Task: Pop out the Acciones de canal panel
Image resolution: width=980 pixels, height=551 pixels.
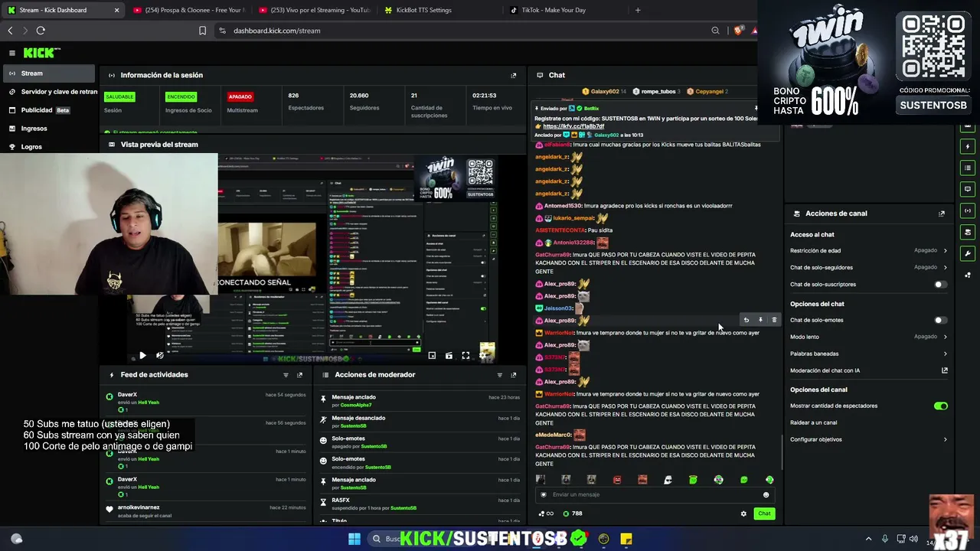Action: [x=942, y=214]
